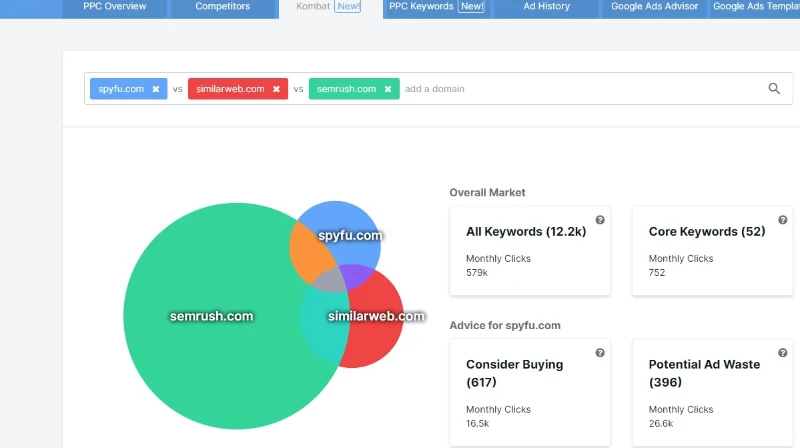The width and height of the screenshot is (800, 448).
Task: Click the '752' monthly clicks value
Action: pos(657,272)
